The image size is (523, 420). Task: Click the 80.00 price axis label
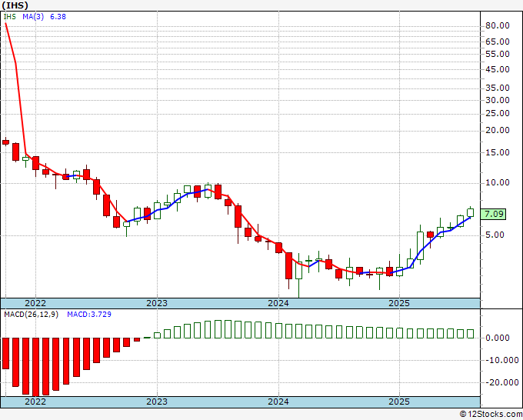click(498, 25)
